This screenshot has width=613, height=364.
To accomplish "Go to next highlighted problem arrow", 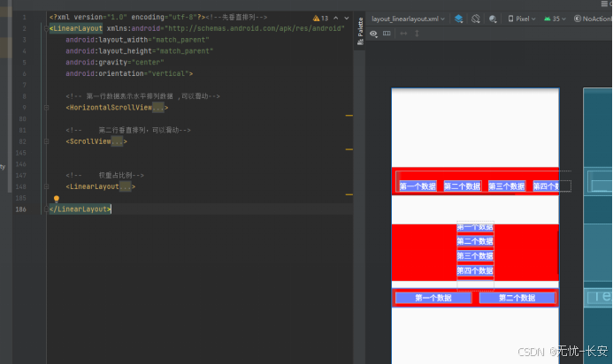I will 347,18.
